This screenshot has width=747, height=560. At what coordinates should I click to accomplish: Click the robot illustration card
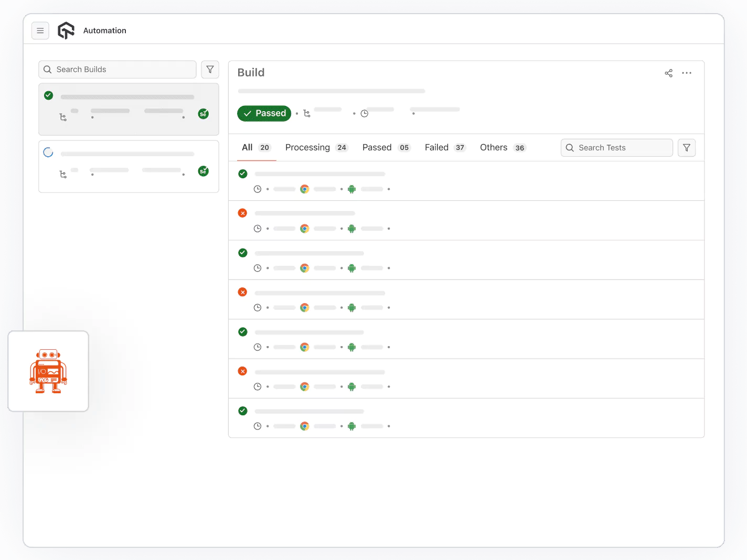tap(48, 371)
